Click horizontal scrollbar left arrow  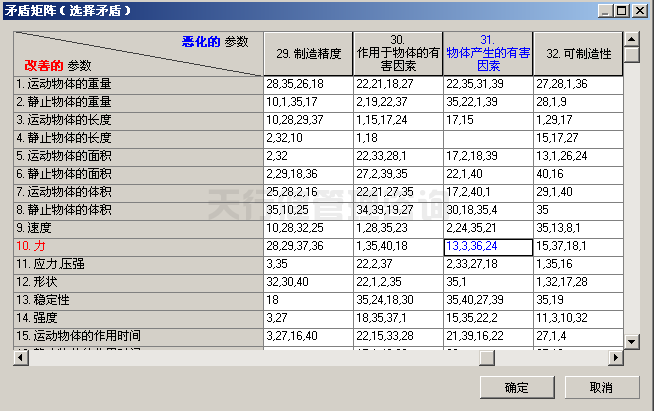[21, 358]
